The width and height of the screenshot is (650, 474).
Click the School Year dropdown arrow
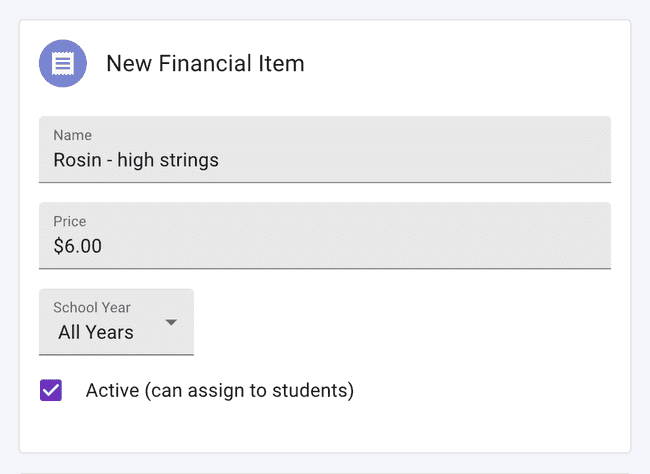click(x=171, y=323)
